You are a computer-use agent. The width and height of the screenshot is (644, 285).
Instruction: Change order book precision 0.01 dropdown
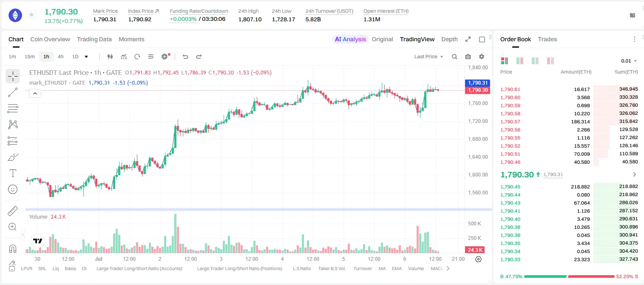tap(629, 61)
